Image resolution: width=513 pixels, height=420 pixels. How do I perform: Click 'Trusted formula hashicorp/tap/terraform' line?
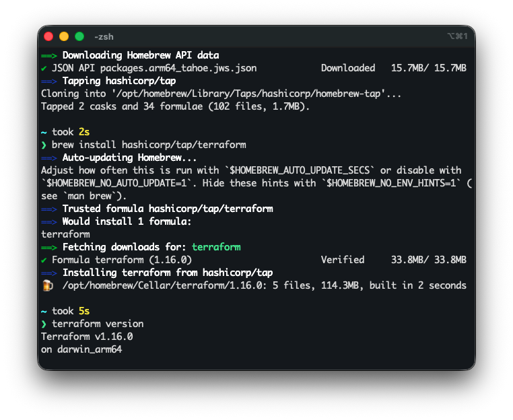click(x=168, y=209)
